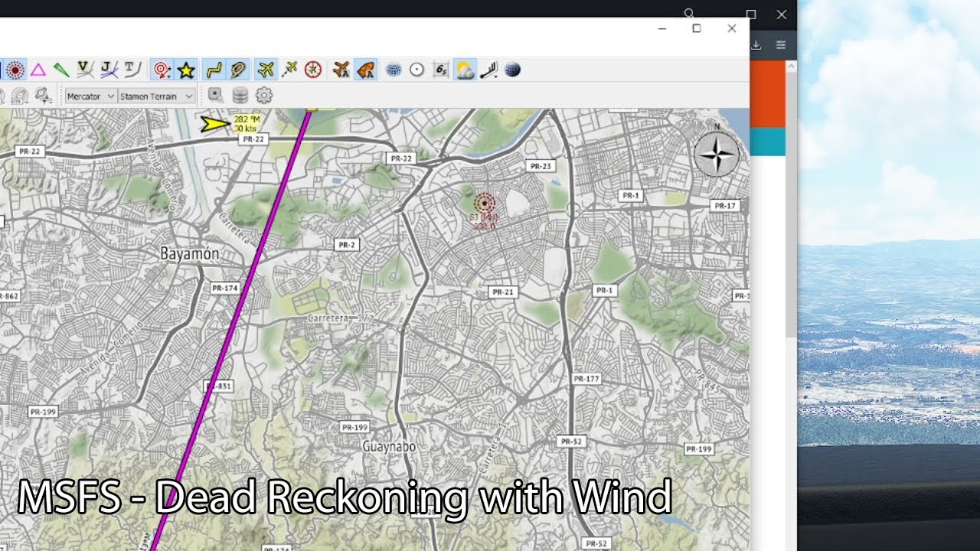Click the 282 °M 30 kts wind label

click(x=247, y=123)
